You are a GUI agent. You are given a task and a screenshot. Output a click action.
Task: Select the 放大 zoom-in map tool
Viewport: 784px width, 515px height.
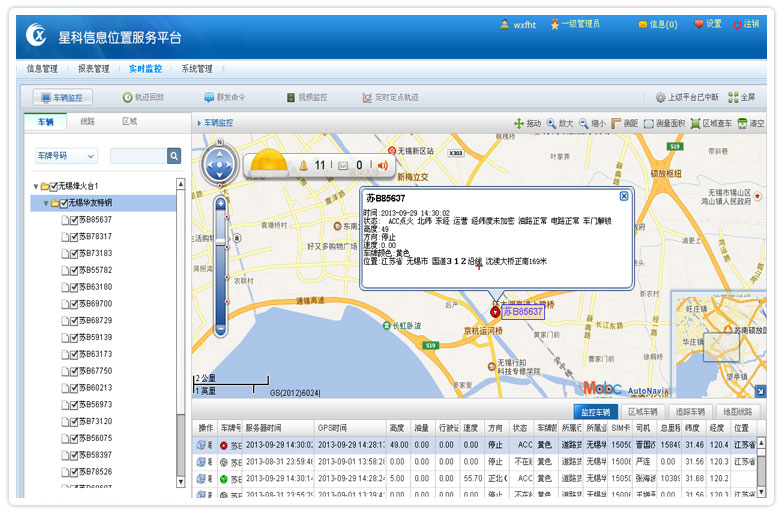(560, 123)
